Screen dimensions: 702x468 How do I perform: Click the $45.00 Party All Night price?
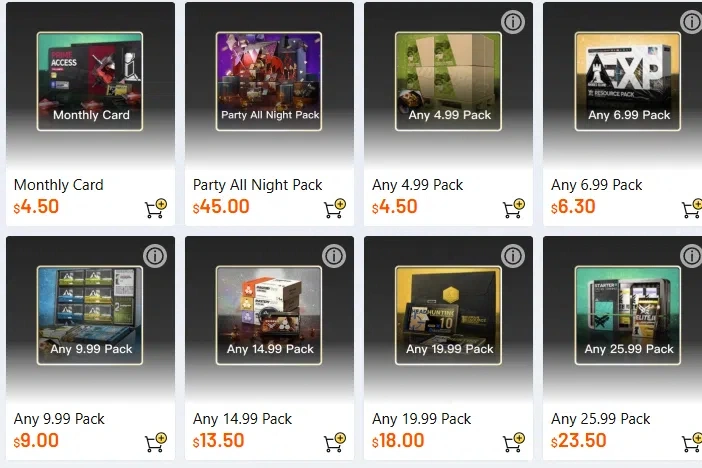pyautogui.click(x=222, y=208)
